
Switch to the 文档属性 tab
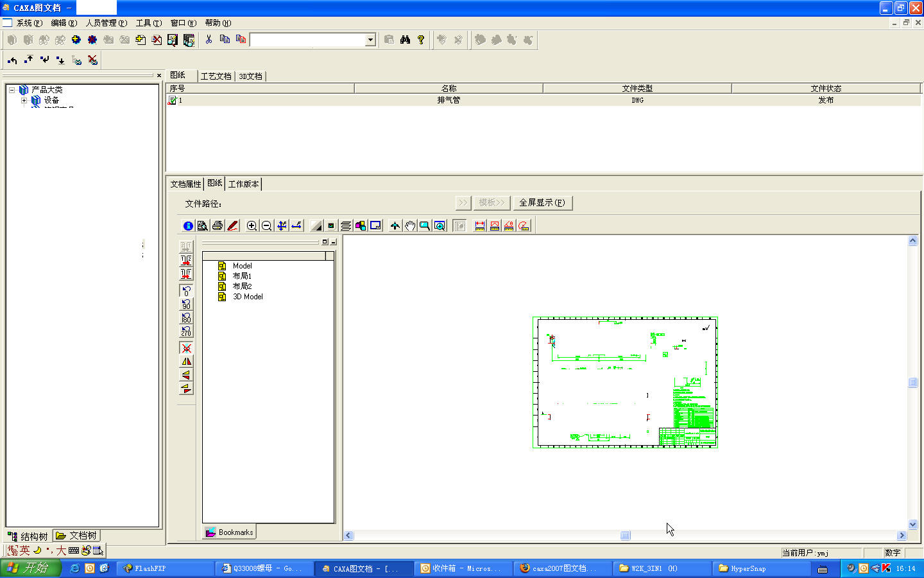click(x=185, y=184)
